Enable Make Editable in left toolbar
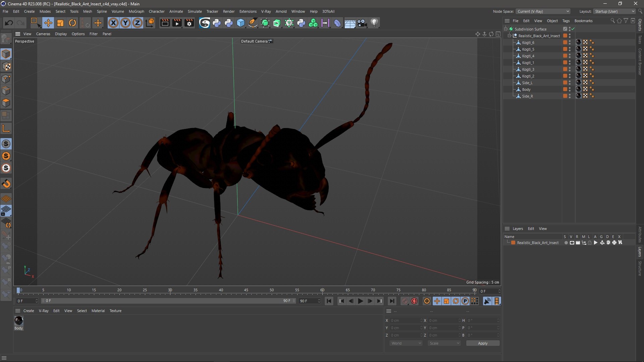Screen dimensions: 644x362 pyautogui.click(x=6, y=39)
